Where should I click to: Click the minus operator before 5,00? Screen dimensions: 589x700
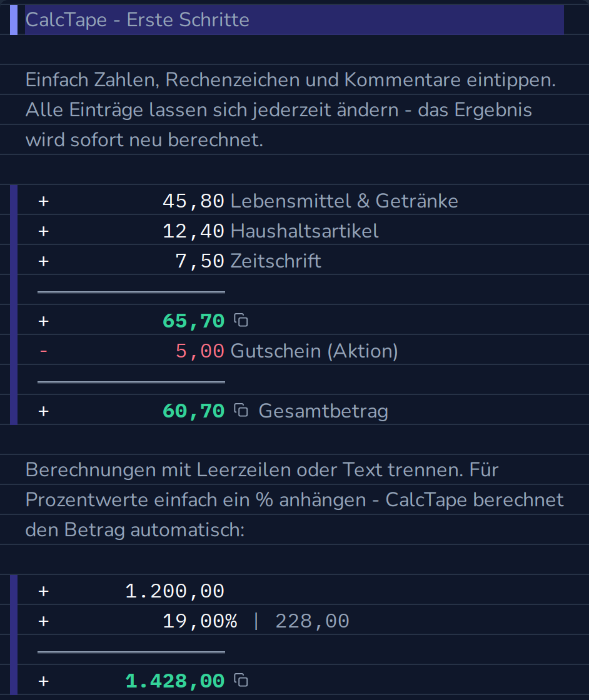pos(43,351)
